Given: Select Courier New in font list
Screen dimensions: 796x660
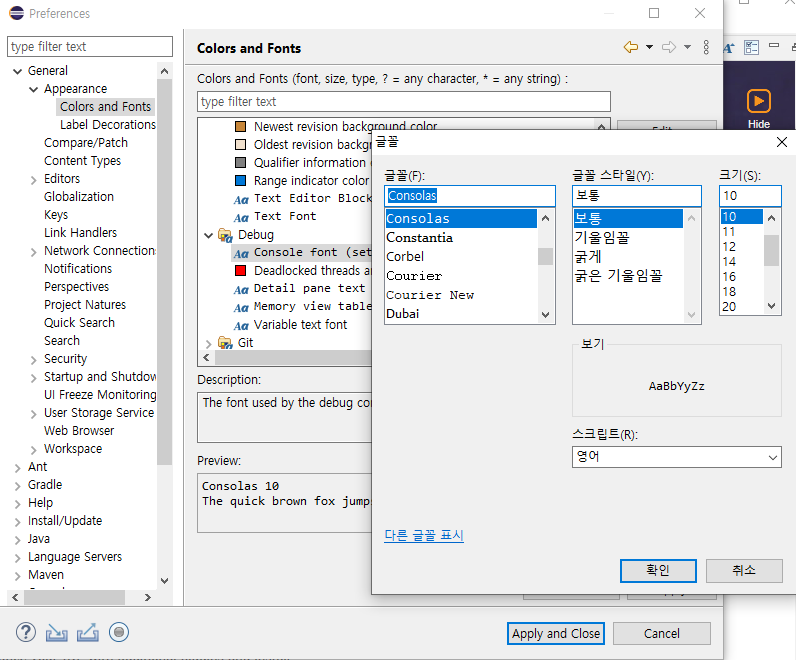Looking at the screenshot, I should pos(430,295).
